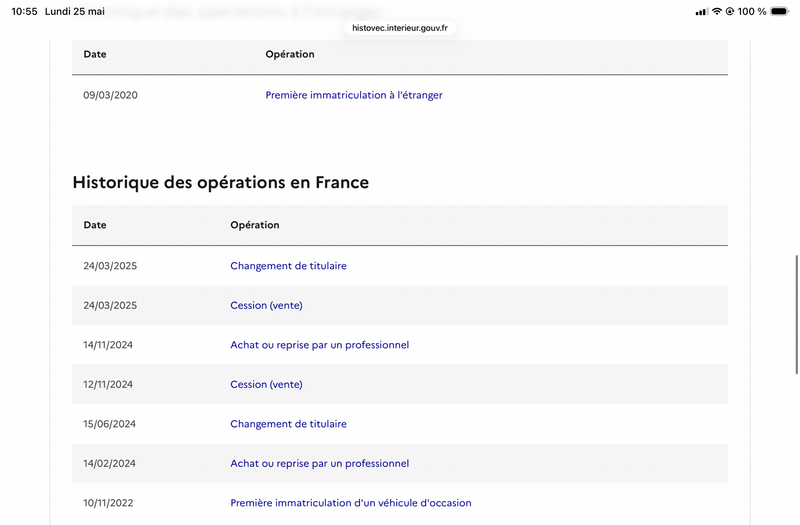Screen dimensions: 800x525
Task: Click the 'Date' header of the foreign operations table
Action: point(95,54)
